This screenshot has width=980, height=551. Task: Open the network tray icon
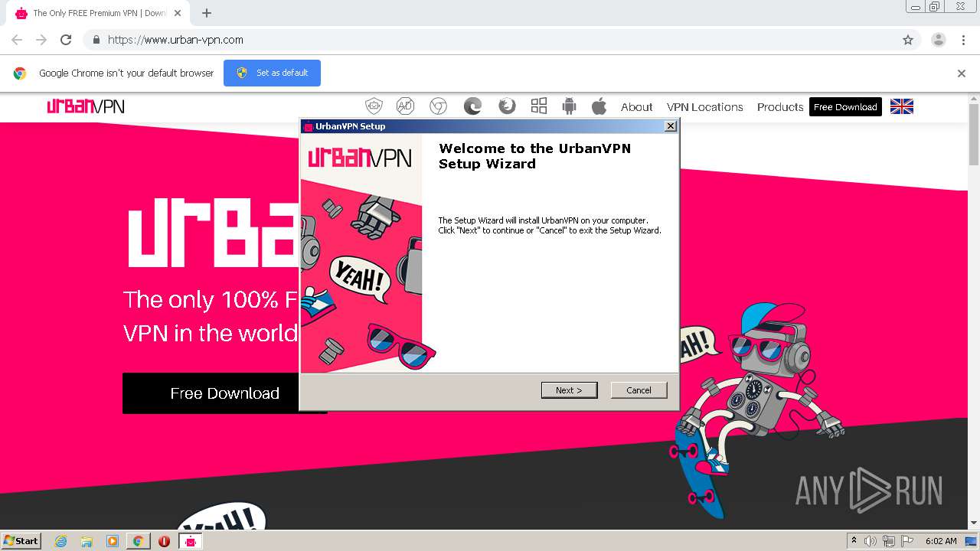[x=889, y=541]
